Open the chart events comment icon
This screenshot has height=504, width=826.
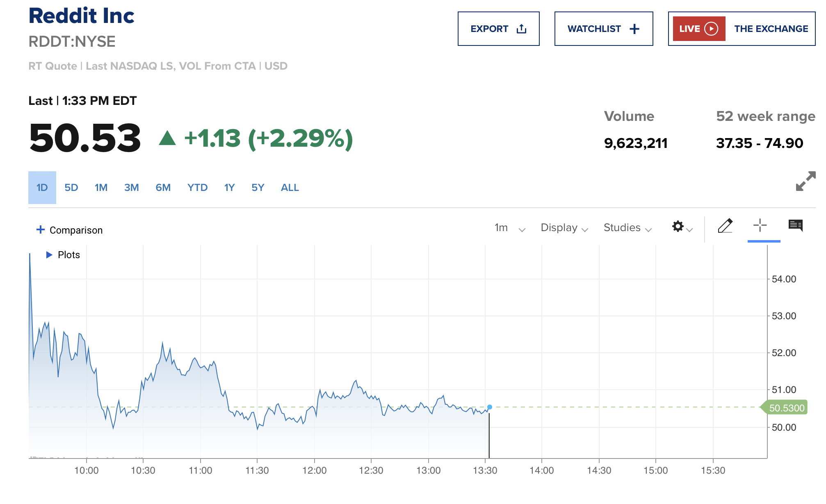[795, 225]
